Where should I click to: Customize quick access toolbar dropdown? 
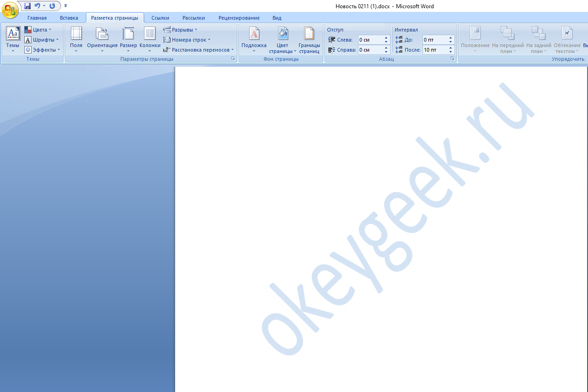click(x=65, y=6)
